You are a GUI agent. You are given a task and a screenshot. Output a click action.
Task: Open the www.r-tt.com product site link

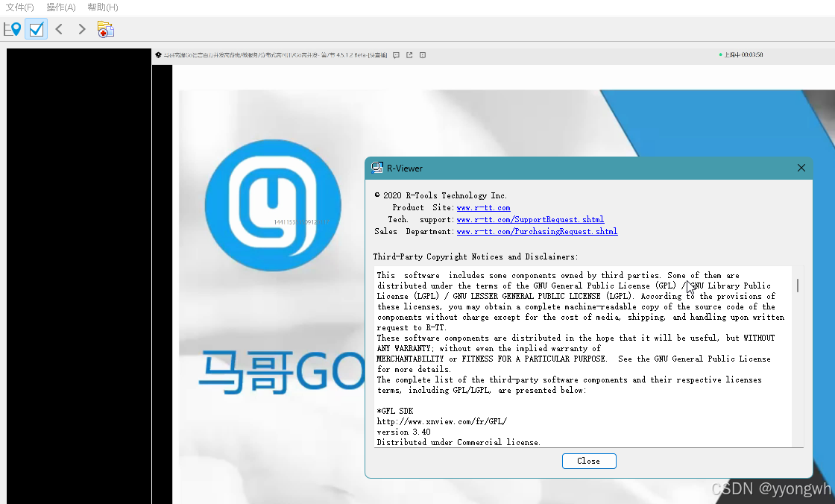click(484, 208)
